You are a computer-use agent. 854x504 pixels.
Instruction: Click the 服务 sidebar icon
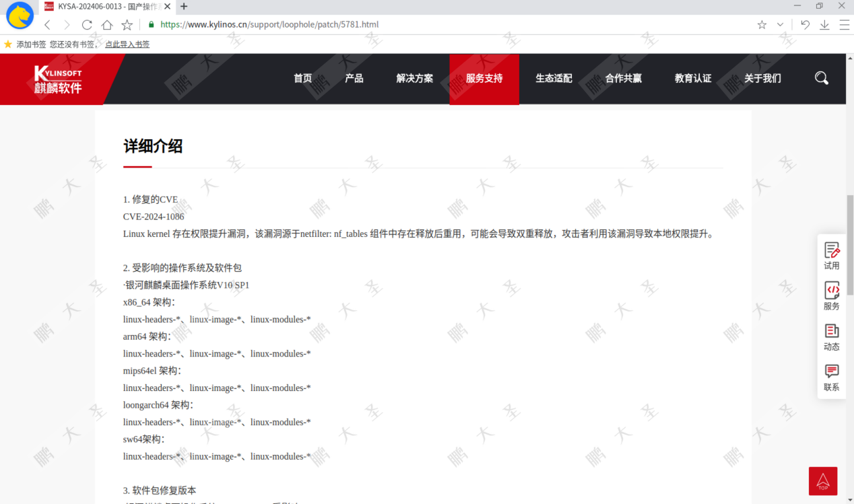(832, 296)
